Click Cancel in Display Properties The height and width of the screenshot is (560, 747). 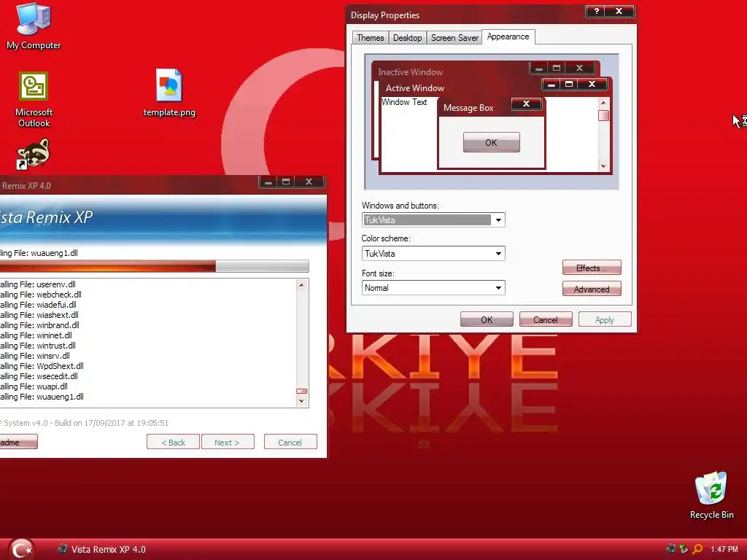[x=546, y=319]
